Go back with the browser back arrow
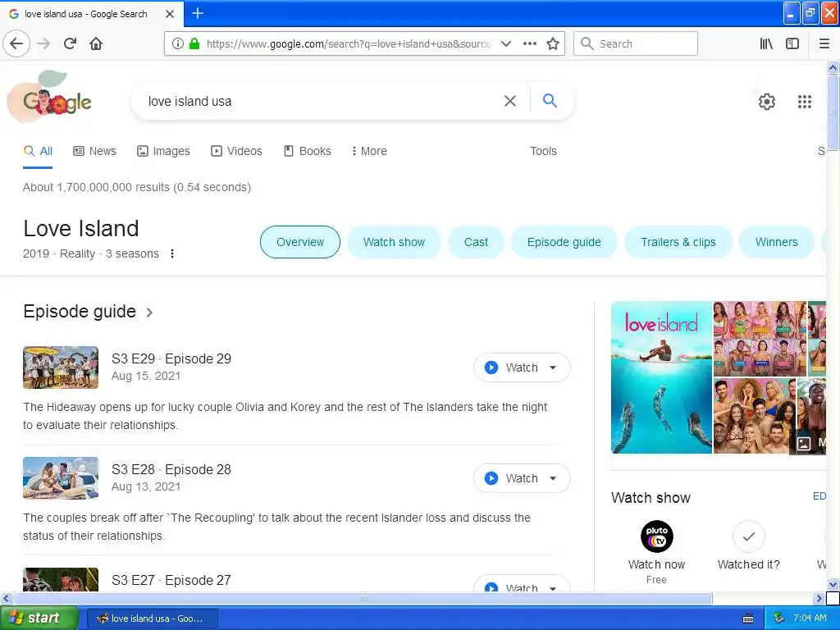Viewport: 840px width, 630px height. click(x=16, y=44)
